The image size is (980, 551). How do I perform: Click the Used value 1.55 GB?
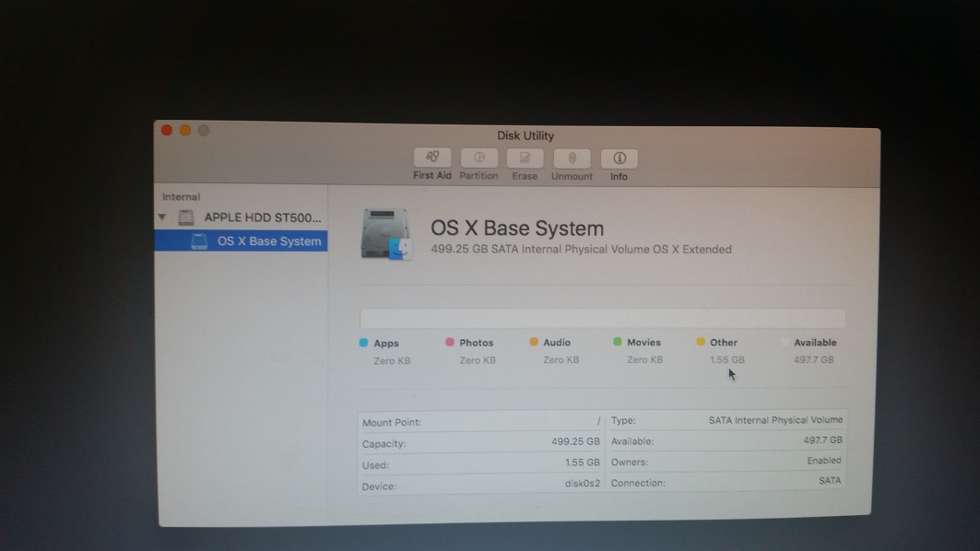pyautogui.click(x=582, y=463)
